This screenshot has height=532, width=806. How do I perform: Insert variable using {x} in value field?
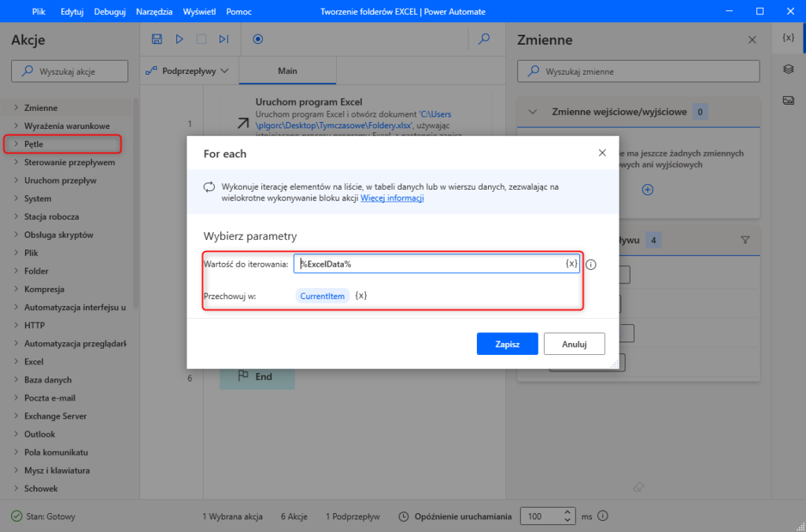[x=571, y=264]
